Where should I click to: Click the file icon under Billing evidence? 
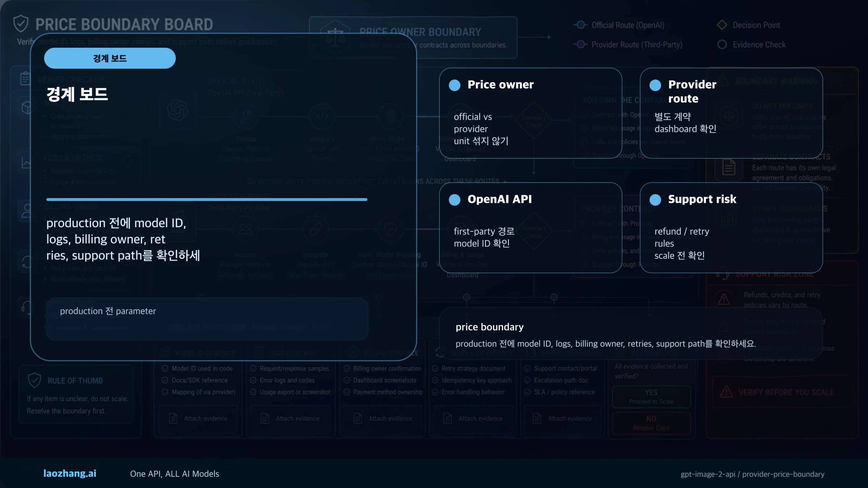(x=358, y=418)
